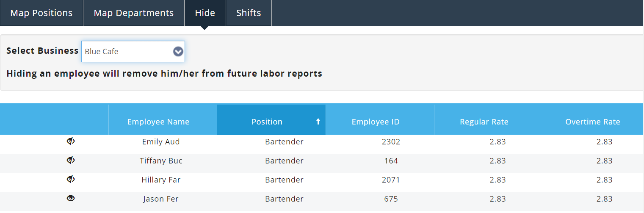
Task: Click the Blue Cafe business combo box
Action: tap(127, 52)
